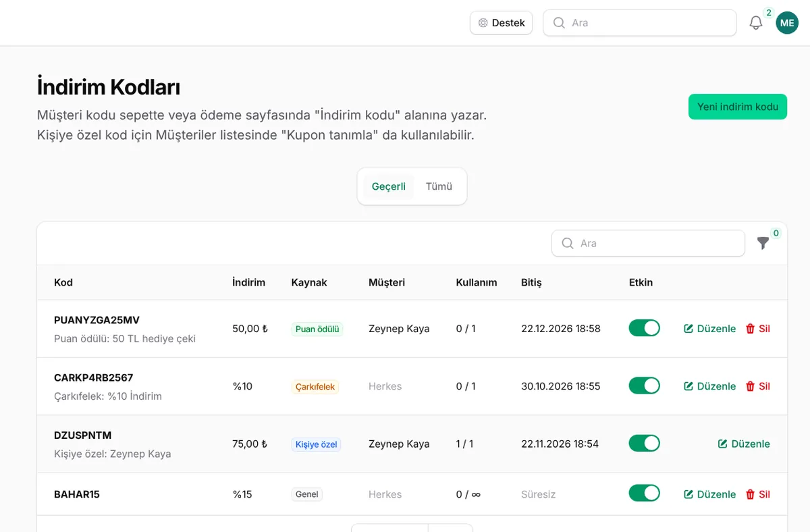The height and width of the screenshot is (532, 810).
Task: Click description Kişiye özel: Zeynep Kaya
Action: click(113, 454)
